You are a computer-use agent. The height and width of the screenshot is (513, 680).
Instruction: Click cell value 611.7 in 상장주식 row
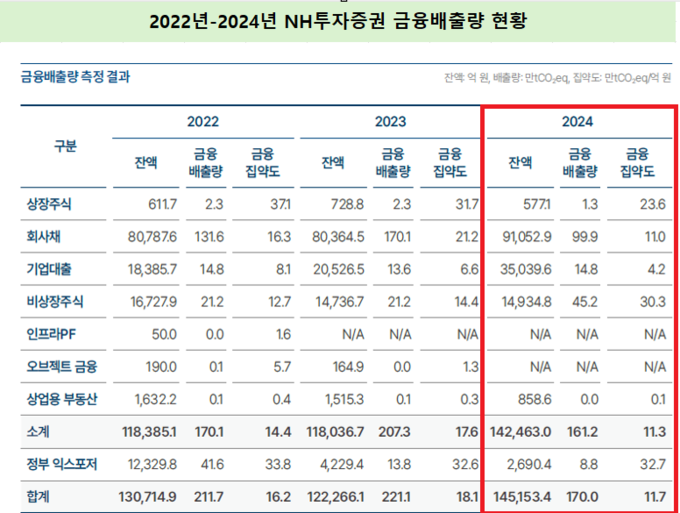click(x=163, y=204)
